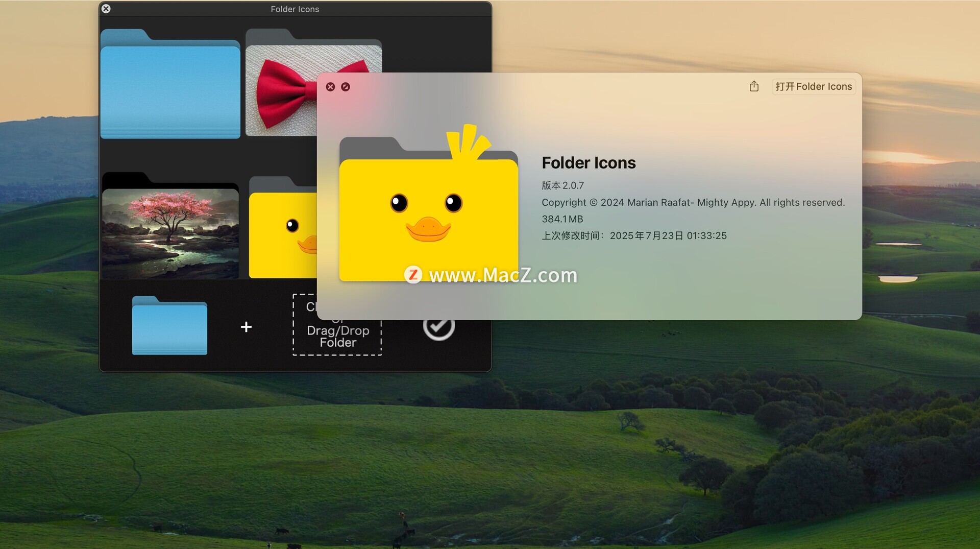This screenshot has height=549, width=980.
Task: Click the plus sign in bottom bar
Action: (x=246, y=327)
